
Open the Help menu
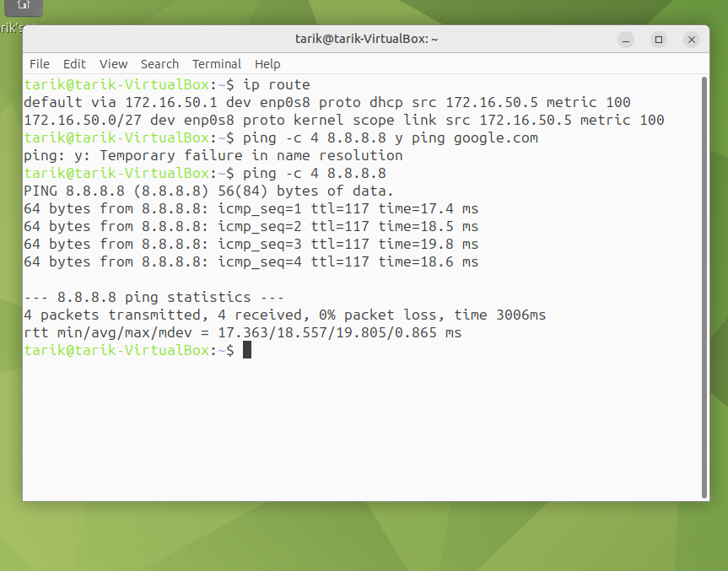267,63
